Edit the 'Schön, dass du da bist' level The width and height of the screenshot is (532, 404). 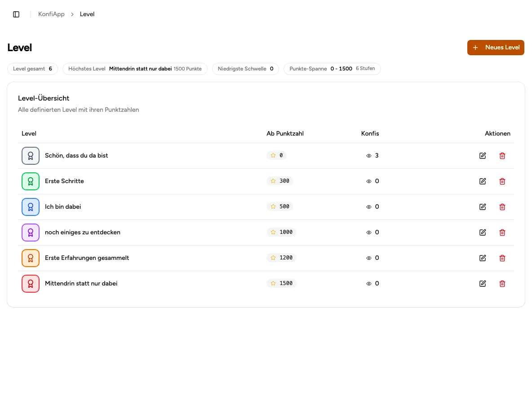click(x=483, y=156)
